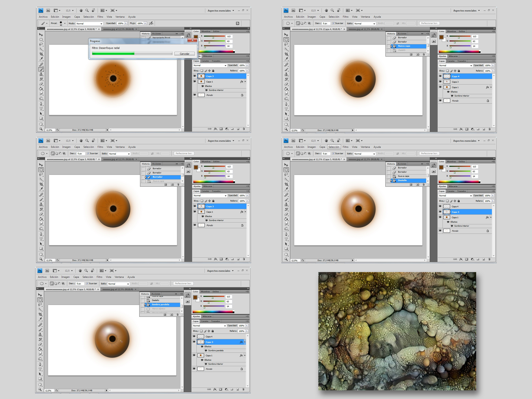Toggle Sombra interior eye in Borrador-highlighted window

(x=207, y=220)
